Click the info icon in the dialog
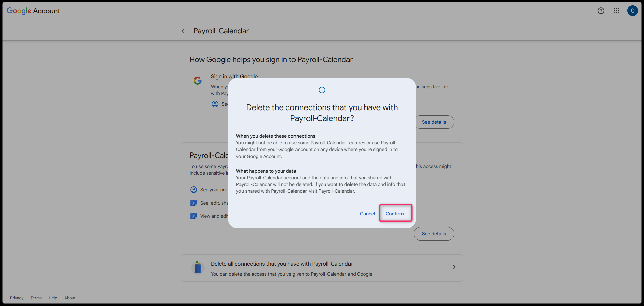 click(x=322, y=90)
